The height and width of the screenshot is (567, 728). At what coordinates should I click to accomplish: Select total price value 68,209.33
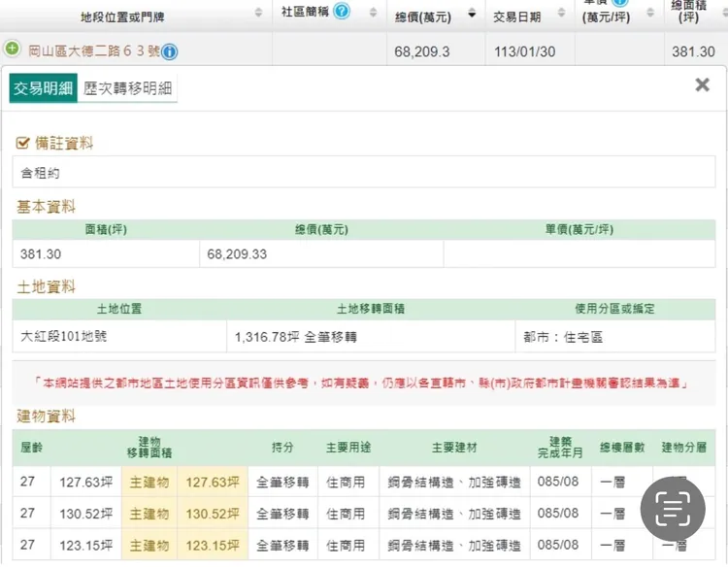(x=237, y=254)
